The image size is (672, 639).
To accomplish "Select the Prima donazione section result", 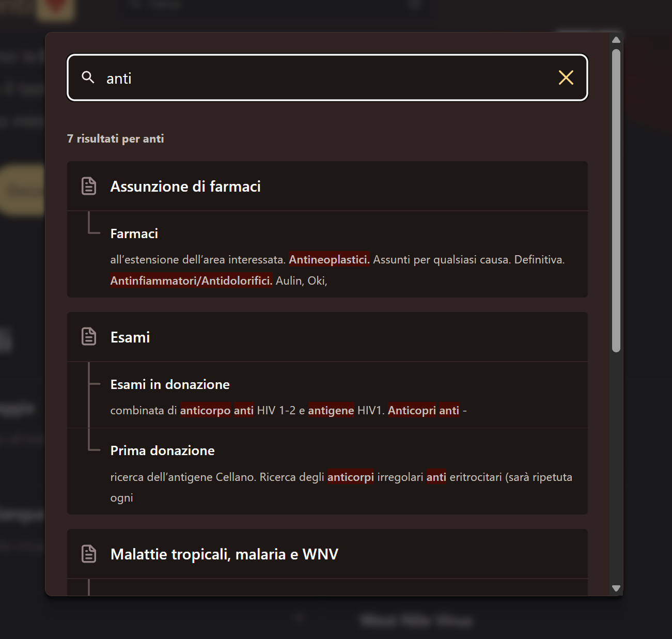I will click(x=162, y=451).
